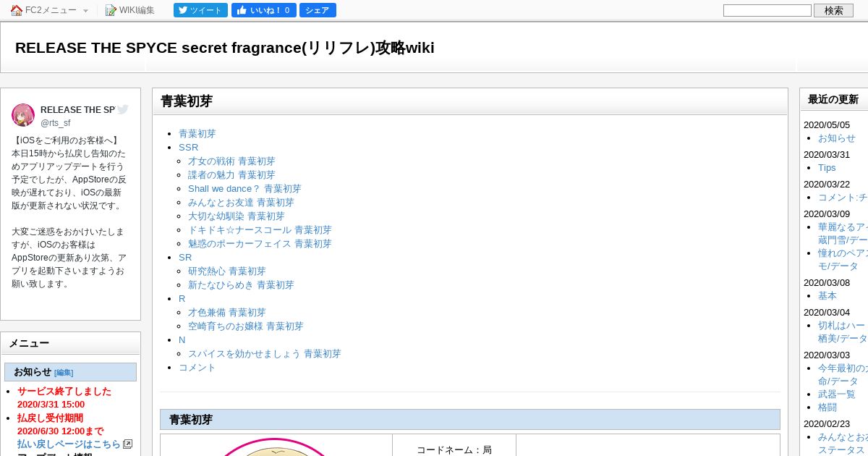Click the お知らせ 編集 edit link
Screen dimensions: 868x456
click(64, 373)
